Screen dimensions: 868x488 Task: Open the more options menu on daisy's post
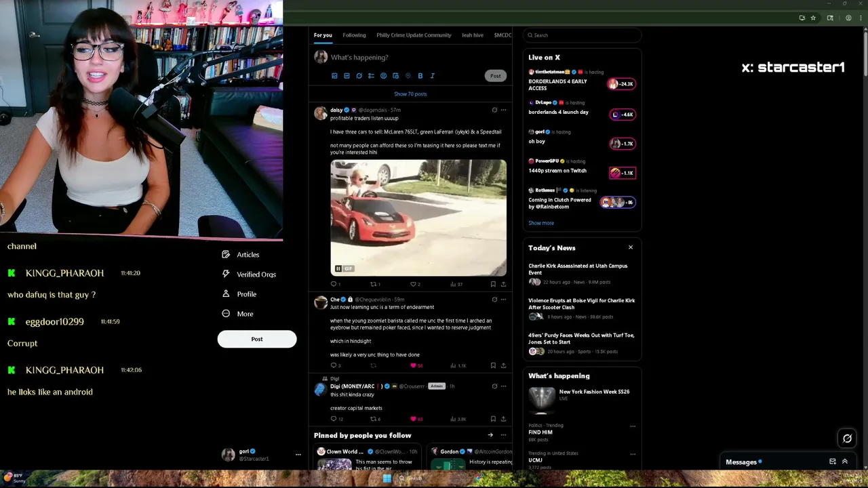click(503, 110)
